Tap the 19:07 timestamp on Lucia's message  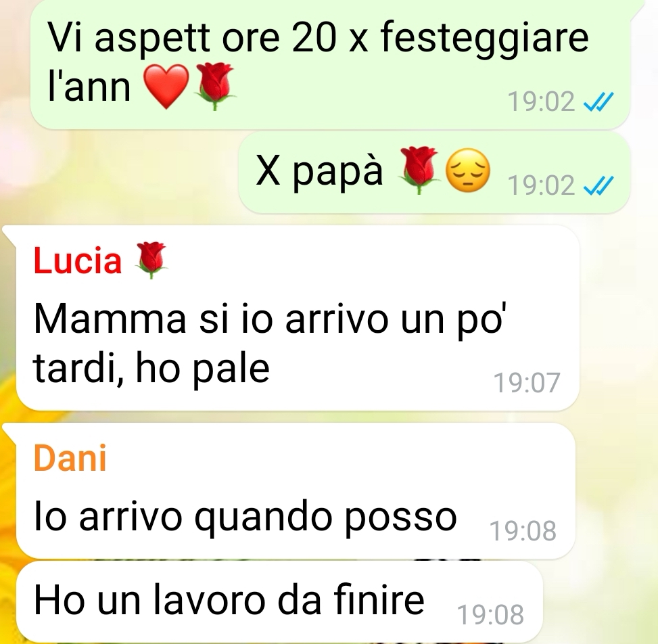click(527, 383)
